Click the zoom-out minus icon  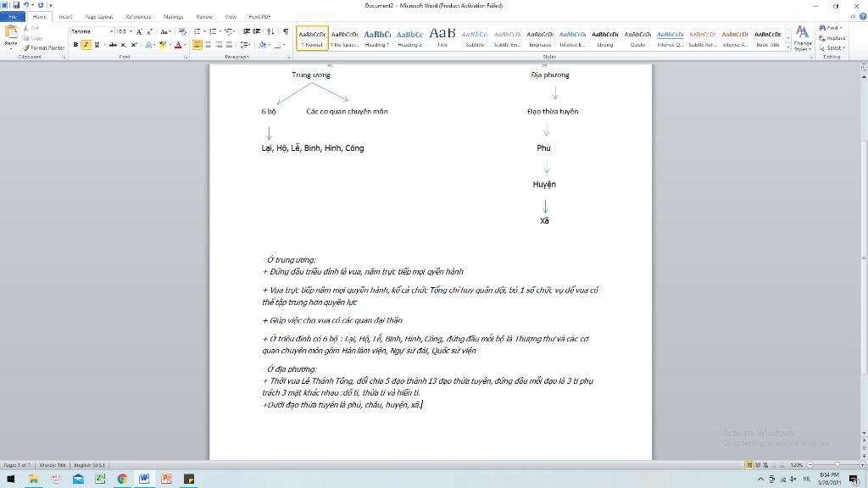point(810,465)
